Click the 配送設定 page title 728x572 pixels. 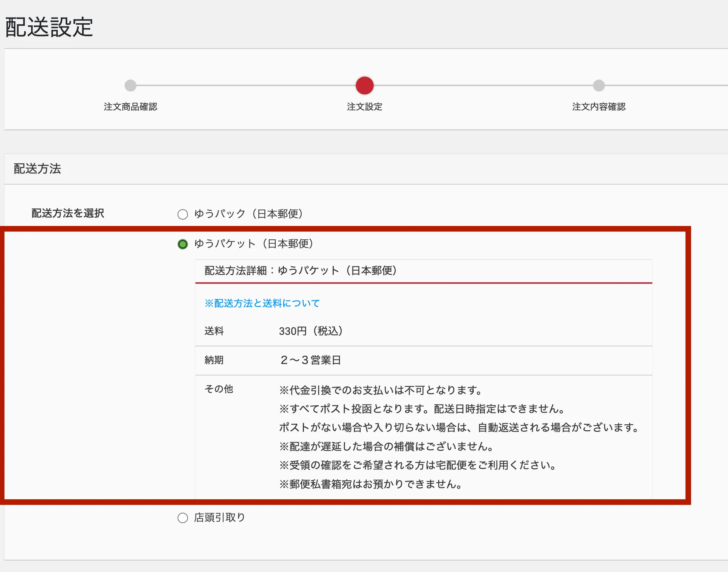pos(49,27)
